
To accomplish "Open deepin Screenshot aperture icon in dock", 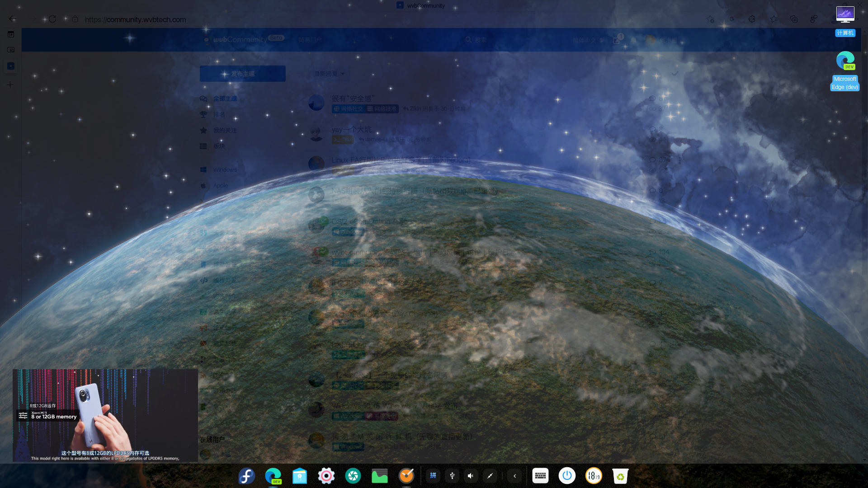I will point(353,476).
